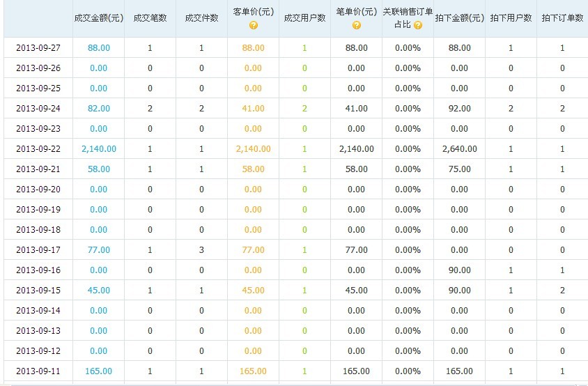Click the 拍下金额 90.00 on 2013-09-15
The image size is (588, 386).
[x=460, y=291]
